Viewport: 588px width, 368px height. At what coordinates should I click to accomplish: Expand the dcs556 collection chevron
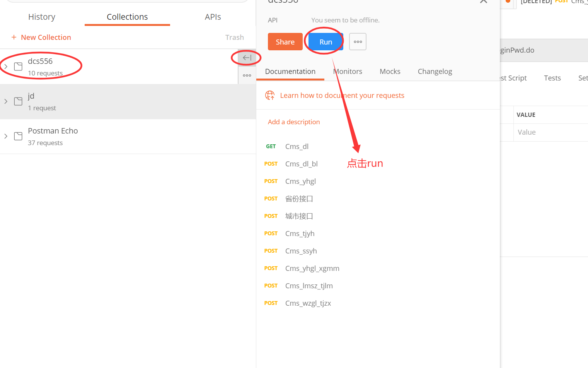point(6,67)
